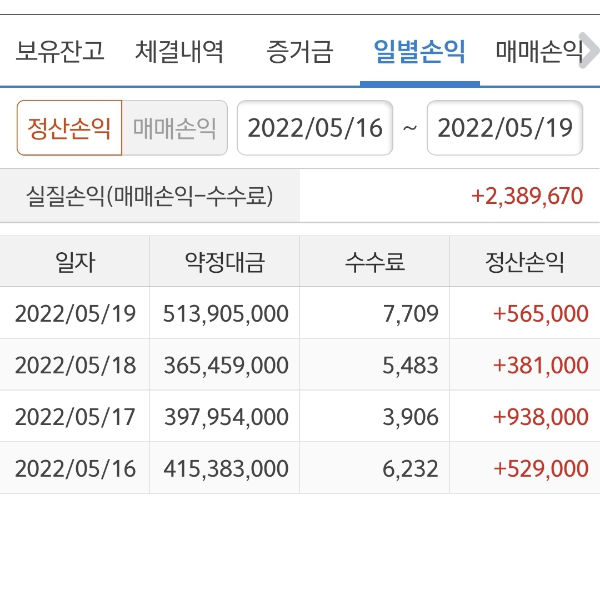600x600 pixels.
Task: Open the end date field 2022/05/19
Action: [505, 128]
